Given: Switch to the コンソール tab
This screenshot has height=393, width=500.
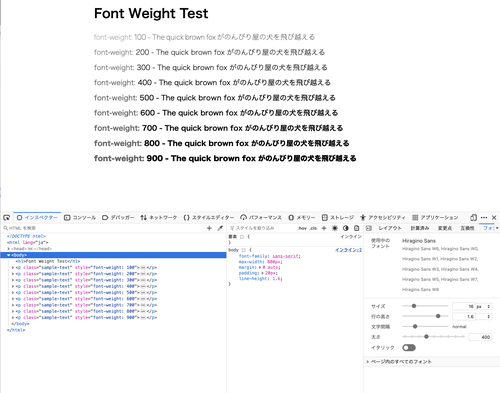Looking at the screenshot, I should click(x=80, y=218).
